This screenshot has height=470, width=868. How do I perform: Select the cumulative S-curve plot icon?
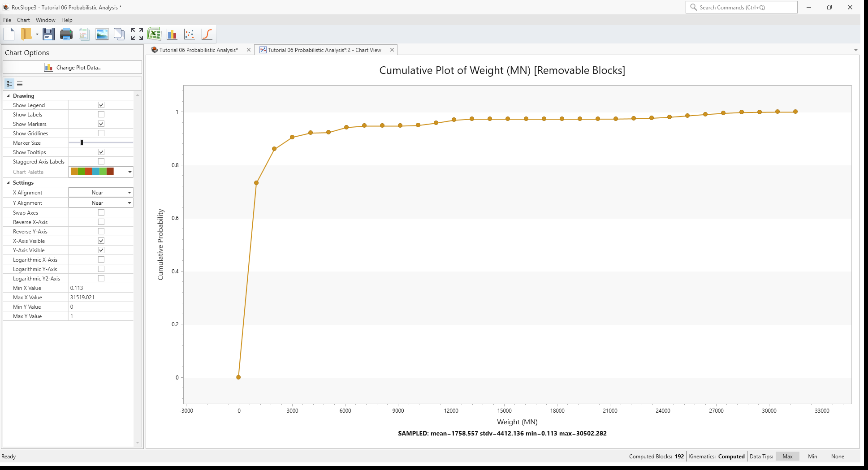coord(207,34)
